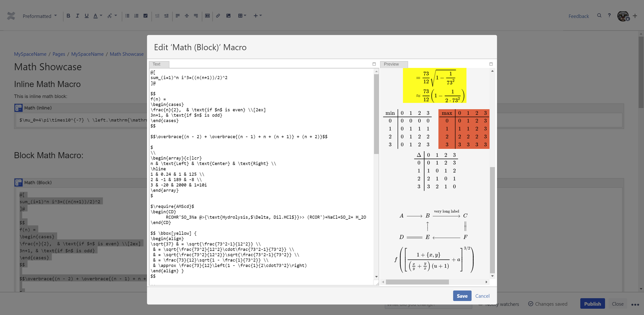Image resolution: width=644 pixels, height=315 pixels.
Task: Align text left
Action: [x=177, y=16]
